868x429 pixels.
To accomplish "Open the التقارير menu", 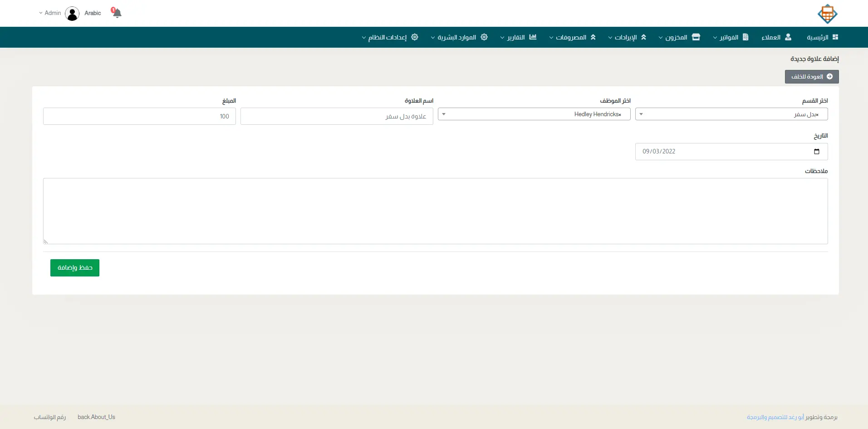I will (x=518, y=37).
